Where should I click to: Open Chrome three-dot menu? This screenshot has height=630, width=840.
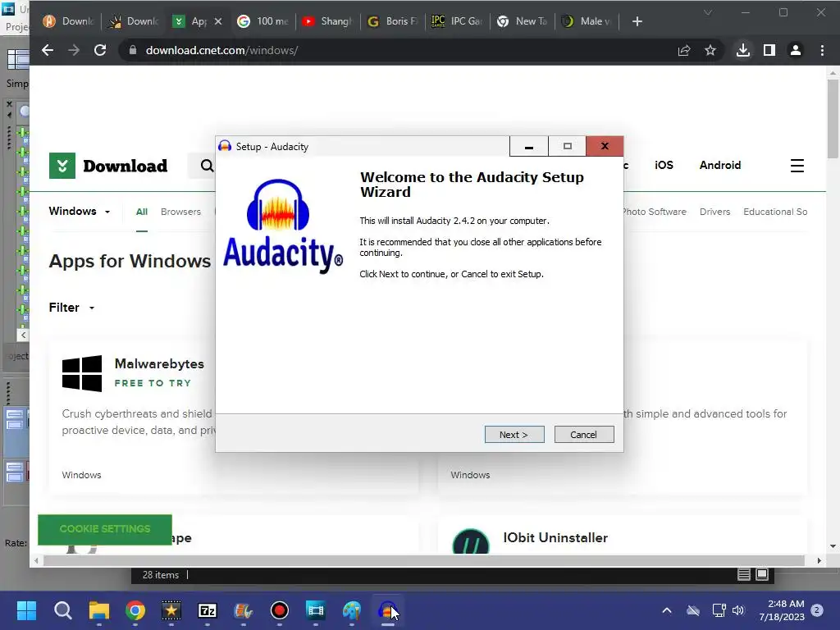coord(822,50)
